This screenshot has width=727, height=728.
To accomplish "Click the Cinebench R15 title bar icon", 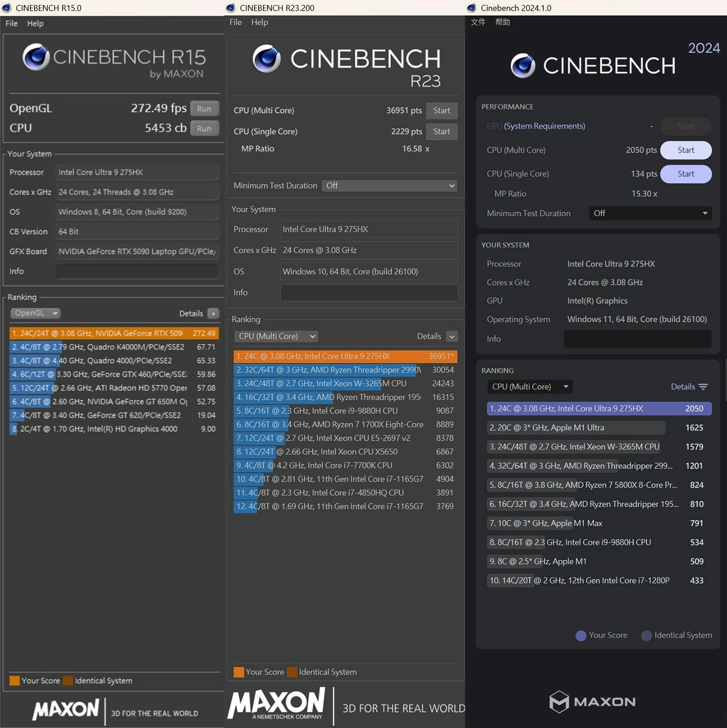I will click(7, 8).
